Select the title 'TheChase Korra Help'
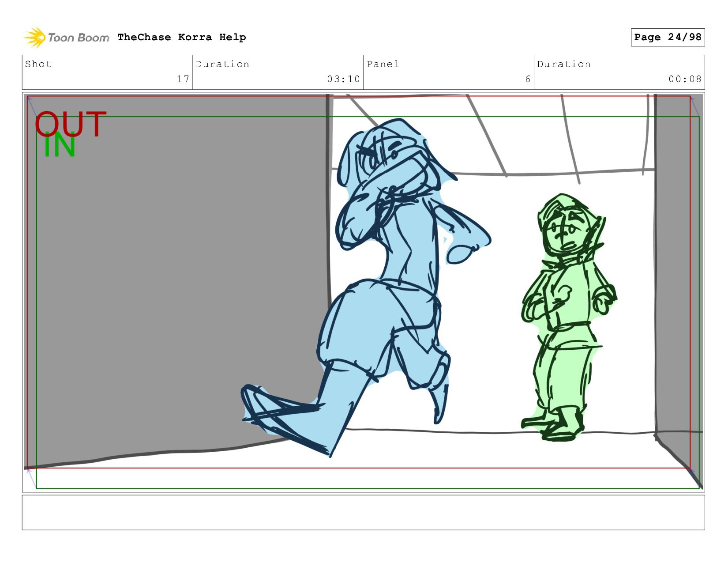The image size is (728, 563). (x=182, y=37)
